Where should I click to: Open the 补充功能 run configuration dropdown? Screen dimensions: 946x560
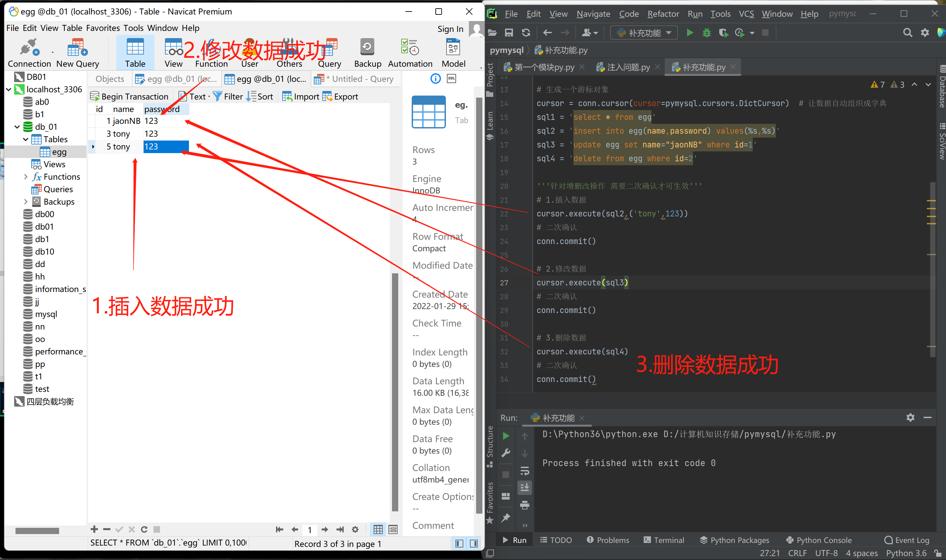pyautogui.click(x=644, y=33)
